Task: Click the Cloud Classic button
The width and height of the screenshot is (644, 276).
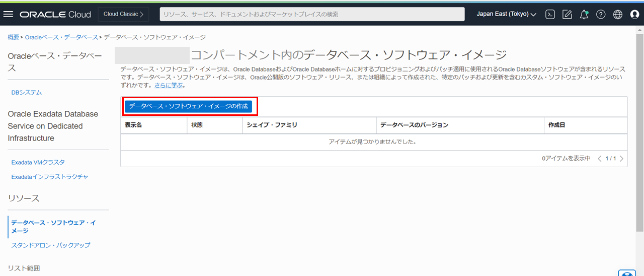Action: (x=123, y=14)
